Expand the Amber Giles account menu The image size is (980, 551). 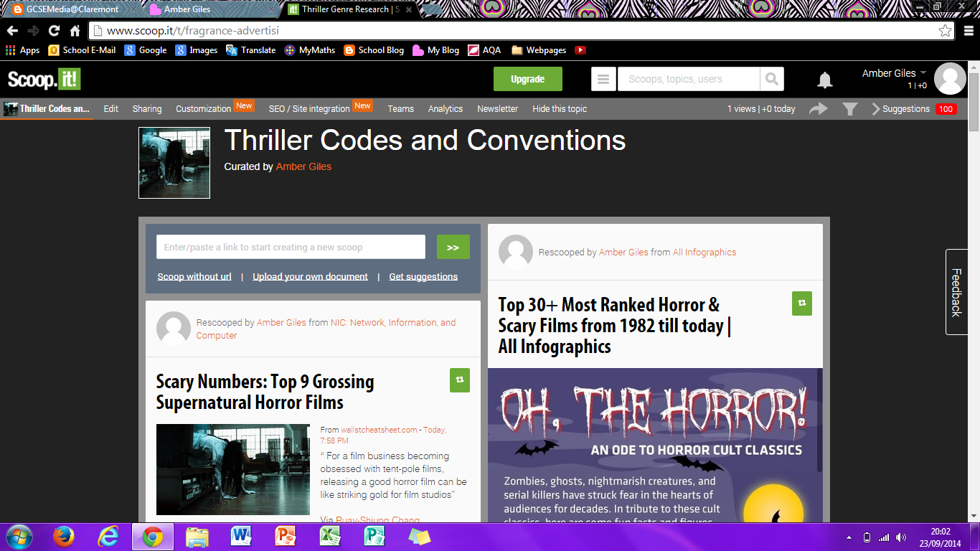click(894, 73)
